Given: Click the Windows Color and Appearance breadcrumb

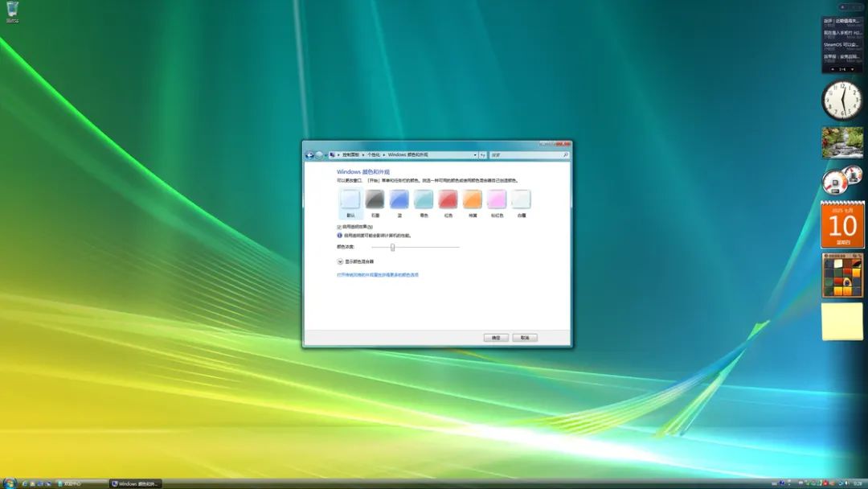Looking at the screenshot, I should pyautogui.click(x=408, y=155).
